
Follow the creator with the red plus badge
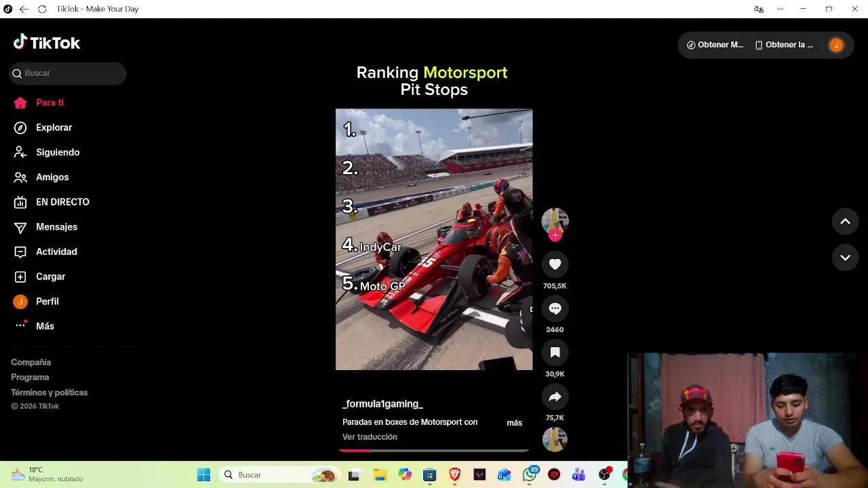pyautogui.click(x=555, y=235)
